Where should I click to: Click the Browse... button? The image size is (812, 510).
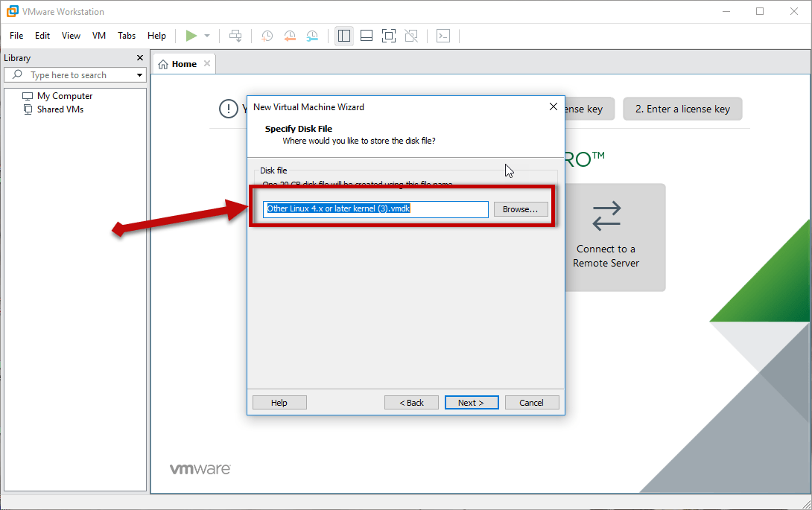click(520, 209)
